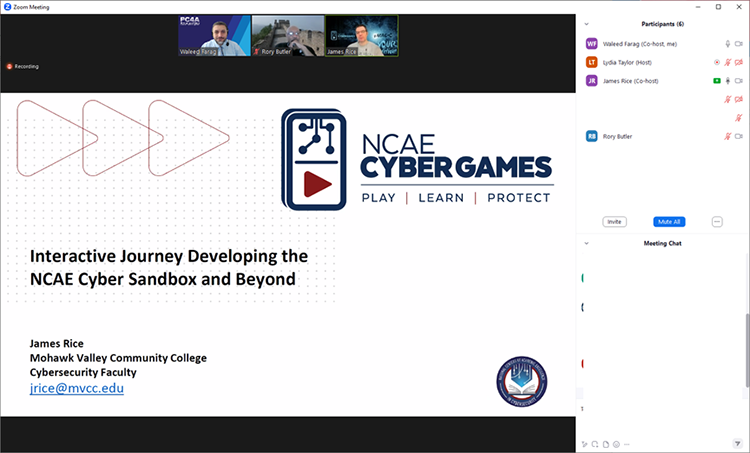This screenshot has width=750, height=453.
Task: Select James Rice's video thumbnail
Action: click(362, 36)
